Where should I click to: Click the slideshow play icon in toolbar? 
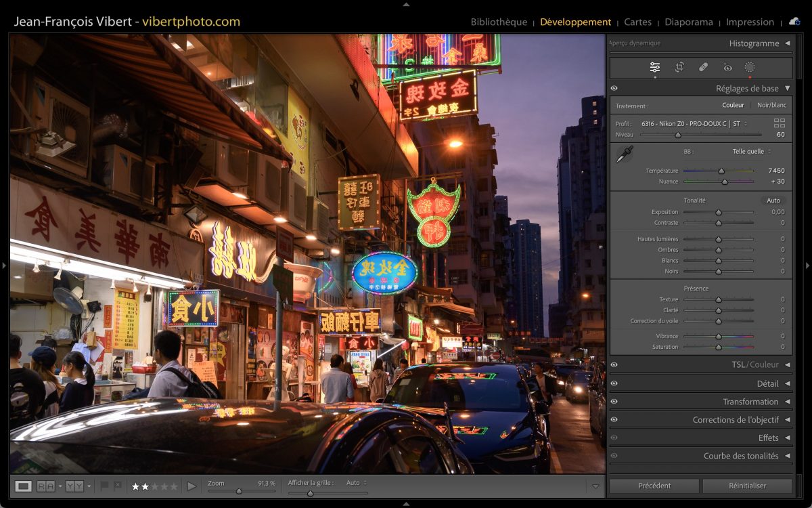tap(191, 486)
